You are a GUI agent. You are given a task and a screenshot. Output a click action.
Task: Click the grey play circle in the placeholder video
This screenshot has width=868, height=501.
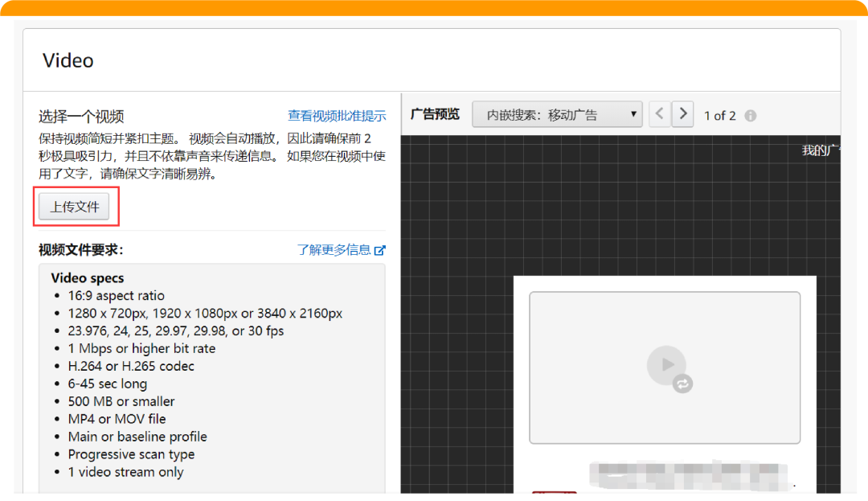[x=667, y=364]
